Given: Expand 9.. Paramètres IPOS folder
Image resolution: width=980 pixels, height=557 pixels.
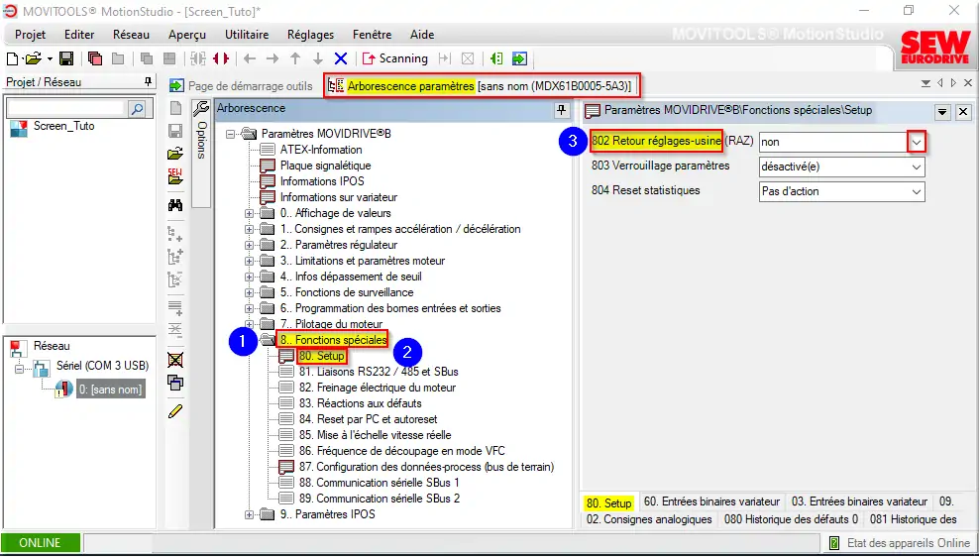Looking at the screenshot, I should pos(249,514).
